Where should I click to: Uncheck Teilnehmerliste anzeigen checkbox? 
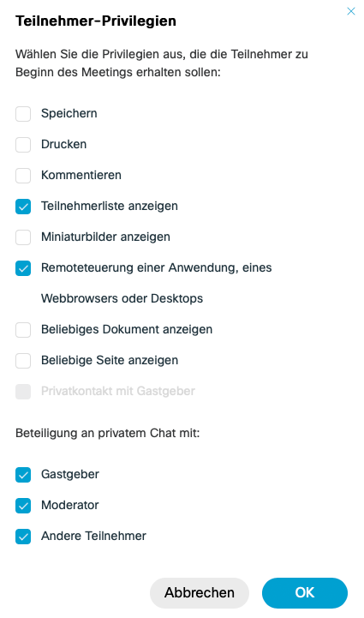pos(23,207)
